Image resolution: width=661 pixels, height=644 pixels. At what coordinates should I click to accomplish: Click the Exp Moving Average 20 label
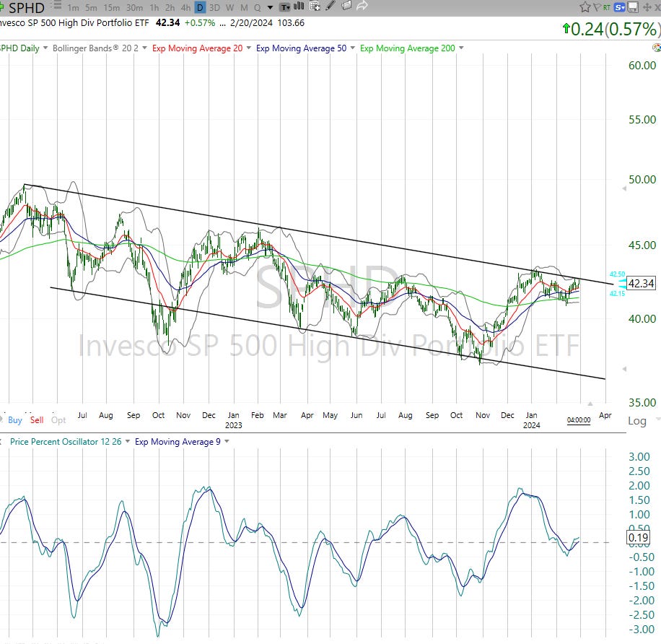tap(197, 48)
